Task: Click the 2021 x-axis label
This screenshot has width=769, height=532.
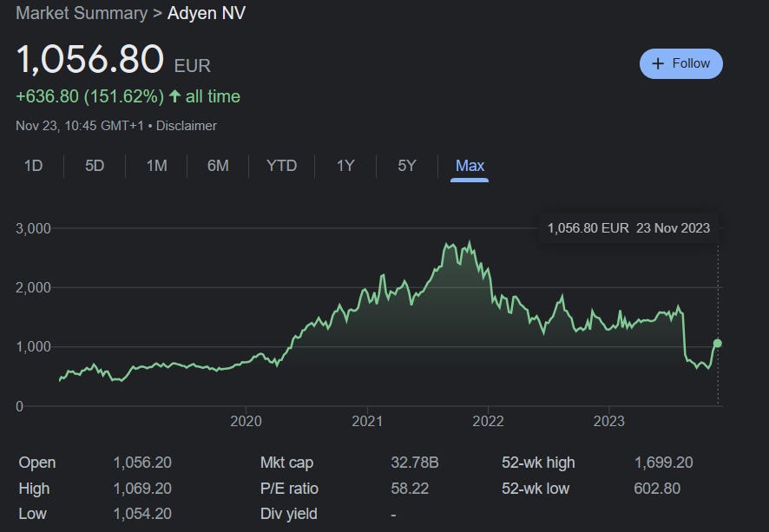Action: (x=367, y=421)
